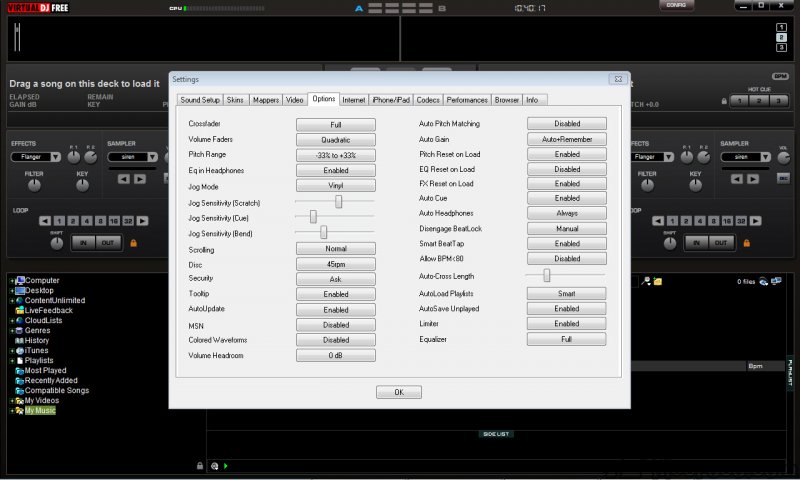800x480 pixels.
Task: Adjust the Jog Sensitivity (Cue) slider
Action: (x=313, y=217)
